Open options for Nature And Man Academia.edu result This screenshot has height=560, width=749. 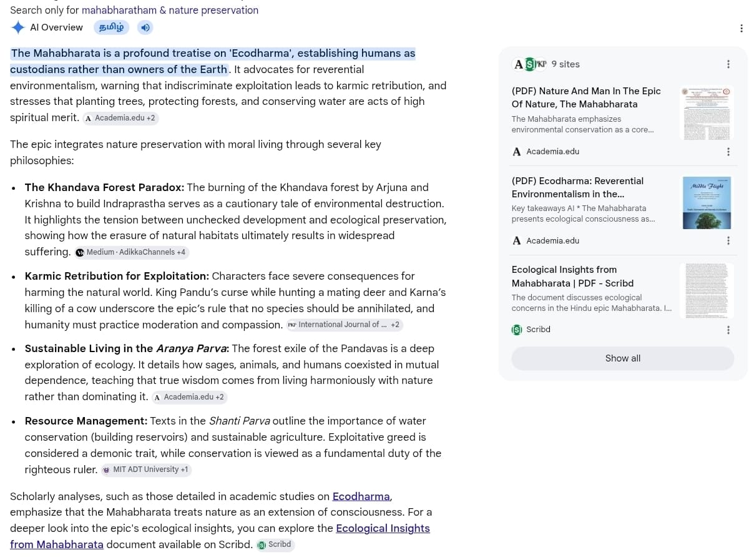click(728, 152)
